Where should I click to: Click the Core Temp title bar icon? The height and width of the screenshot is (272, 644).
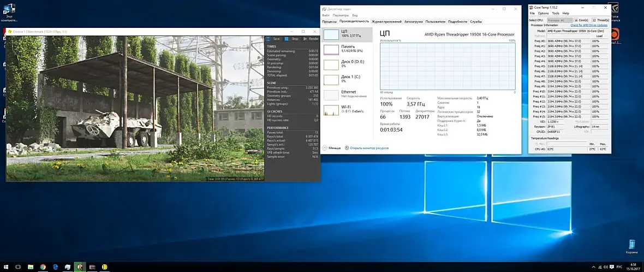click(531, 8)
